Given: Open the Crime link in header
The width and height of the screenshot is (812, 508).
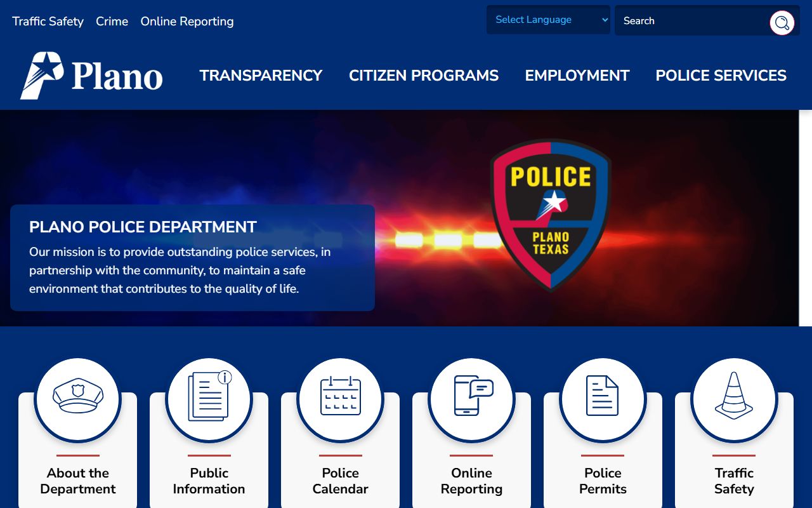Looking at the screenshot, I should [x=112, y=22].
